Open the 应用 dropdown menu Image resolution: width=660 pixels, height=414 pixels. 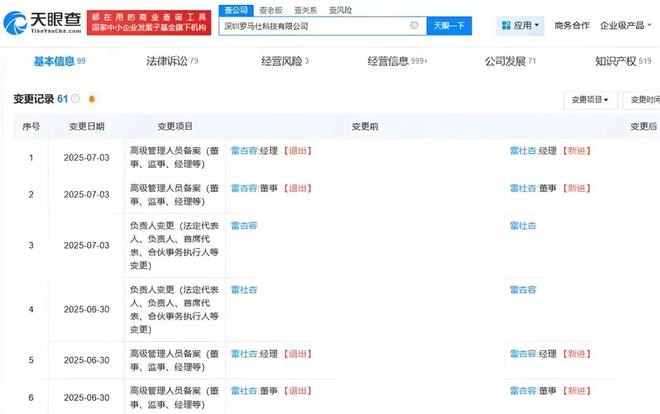(x=520, y=26)
